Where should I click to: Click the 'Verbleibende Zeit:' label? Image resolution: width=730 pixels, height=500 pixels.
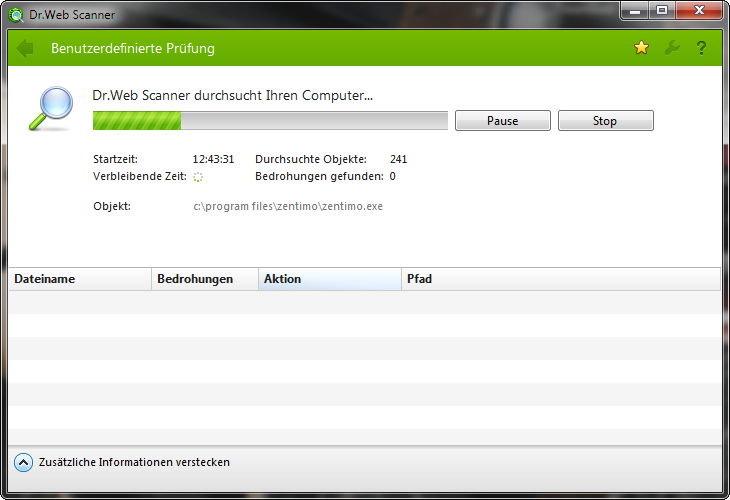[140, 176]
